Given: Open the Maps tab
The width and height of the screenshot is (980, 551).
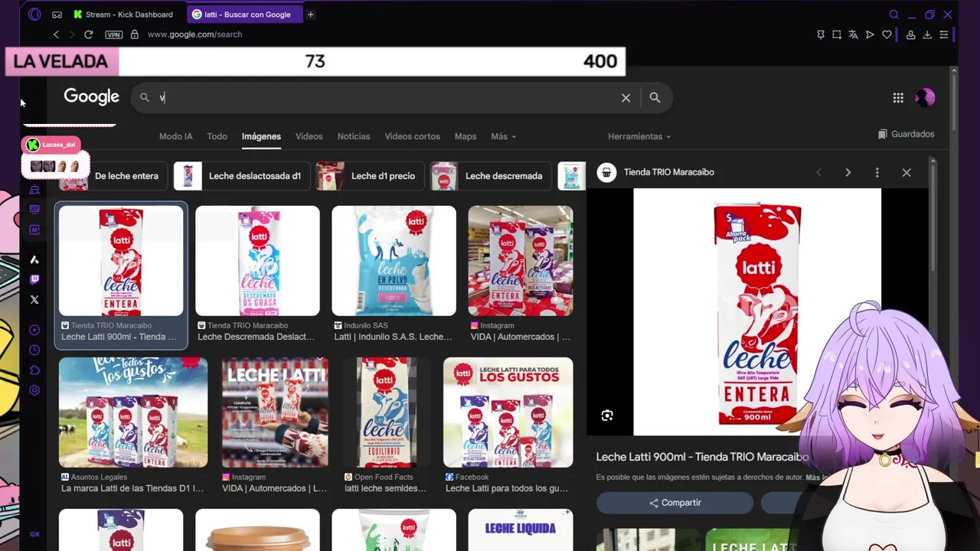Looking at the screenshot, I should tap(465, 136).
